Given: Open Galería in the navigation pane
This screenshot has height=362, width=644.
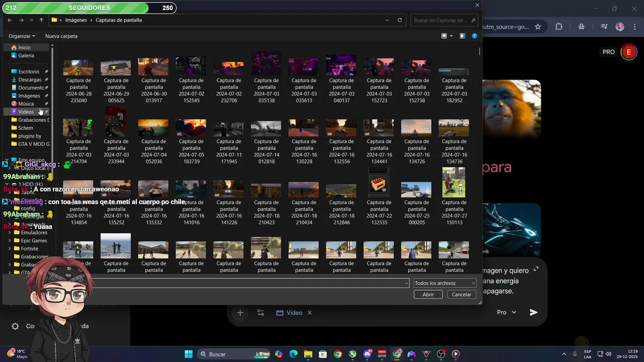Looking at the screenshot, I should (x=26, y=55).
